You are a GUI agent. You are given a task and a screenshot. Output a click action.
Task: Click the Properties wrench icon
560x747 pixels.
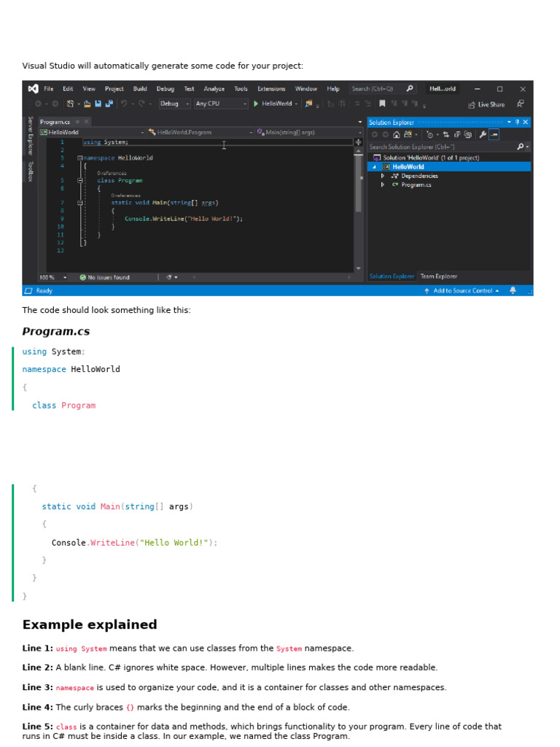[x=483, y=135]
